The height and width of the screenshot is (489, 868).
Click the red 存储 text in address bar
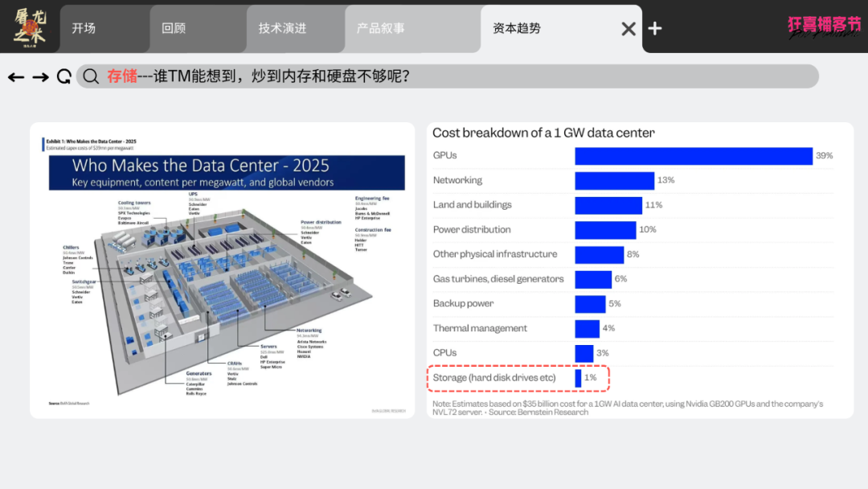pos(122,76)
